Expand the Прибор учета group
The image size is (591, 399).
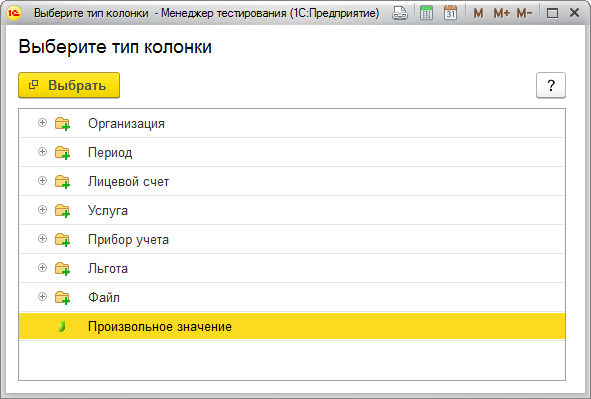tap(43, 239)
